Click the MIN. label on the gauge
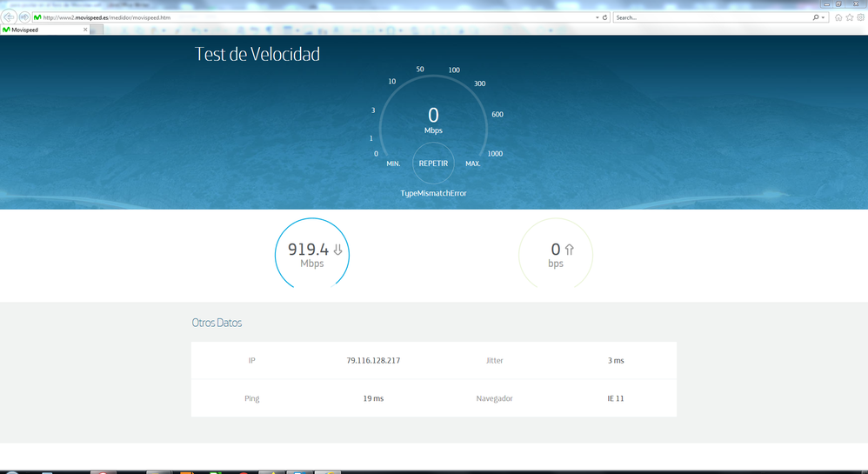This screenshot has height=474, width=868. 394,164
